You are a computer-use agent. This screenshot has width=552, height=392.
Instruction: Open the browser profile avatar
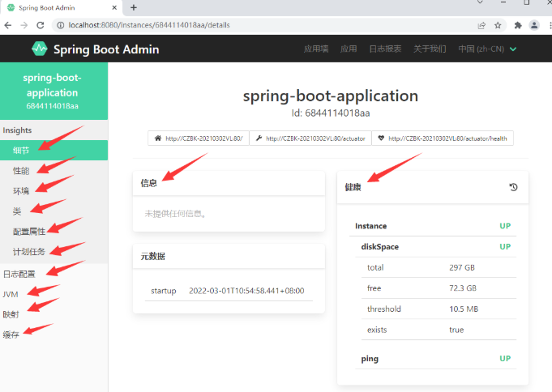point(534,25)
